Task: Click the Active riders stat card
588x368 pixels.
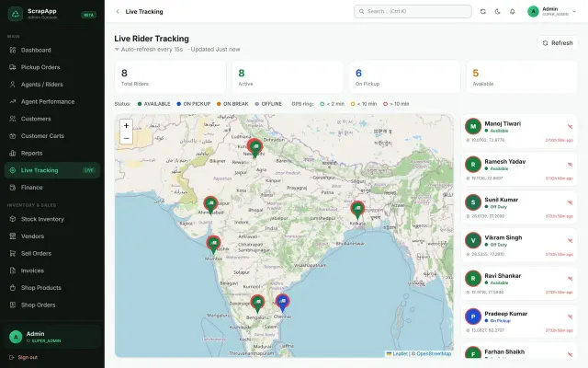Action: (288, 77)
